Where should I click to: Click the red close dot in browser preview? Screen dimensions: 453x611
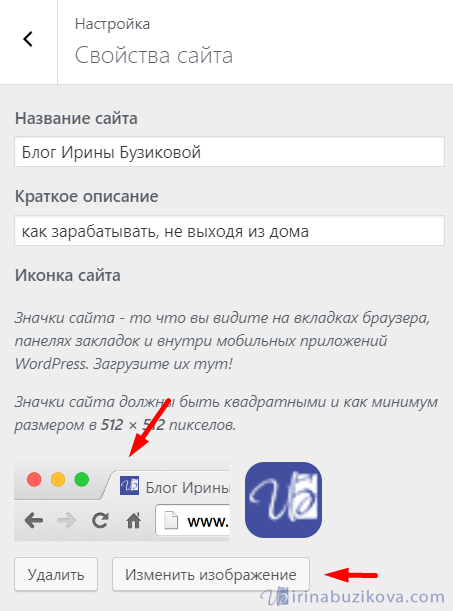[34, 479]
